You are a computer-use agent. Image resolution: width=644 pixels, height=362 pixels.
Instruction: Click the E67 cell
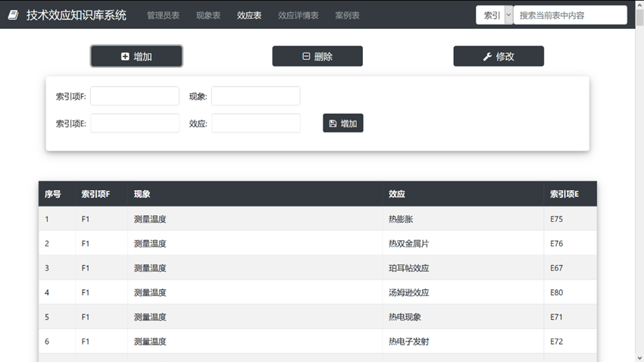[570, 267]
